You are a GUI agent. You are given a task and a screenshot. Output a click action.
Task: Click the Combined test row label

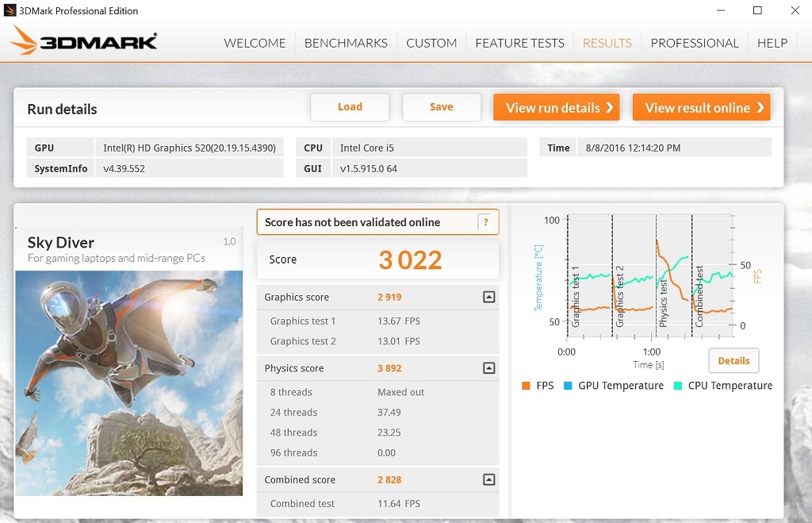click(x=302, y=504)
